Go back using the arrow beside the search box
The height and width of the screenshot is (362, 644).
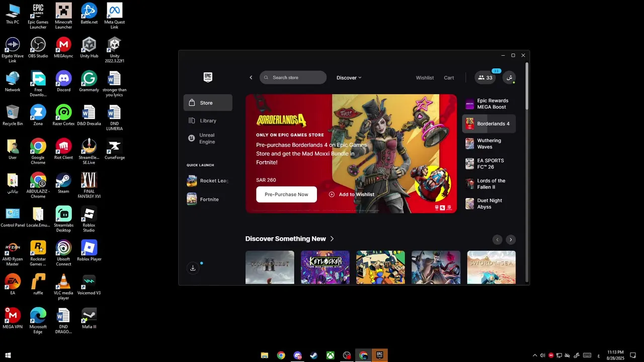pos(251,77)
